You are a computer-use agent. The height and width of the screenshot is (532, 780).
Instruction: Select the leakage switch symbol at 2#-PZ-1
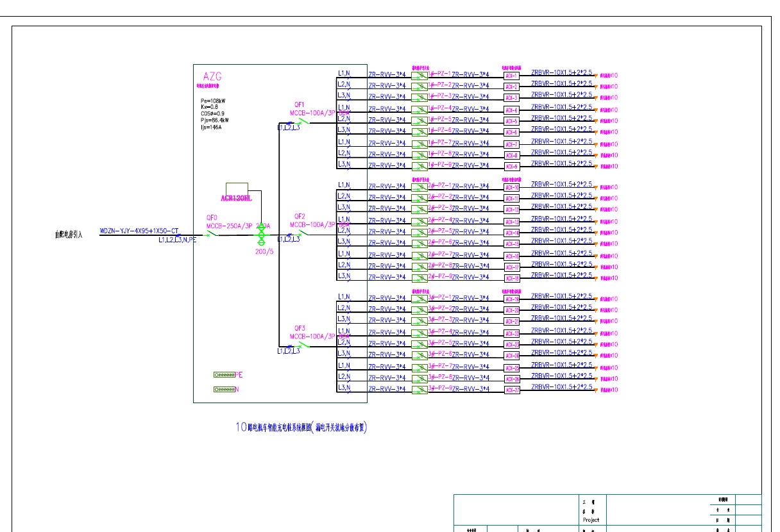[x=420, y=187]
